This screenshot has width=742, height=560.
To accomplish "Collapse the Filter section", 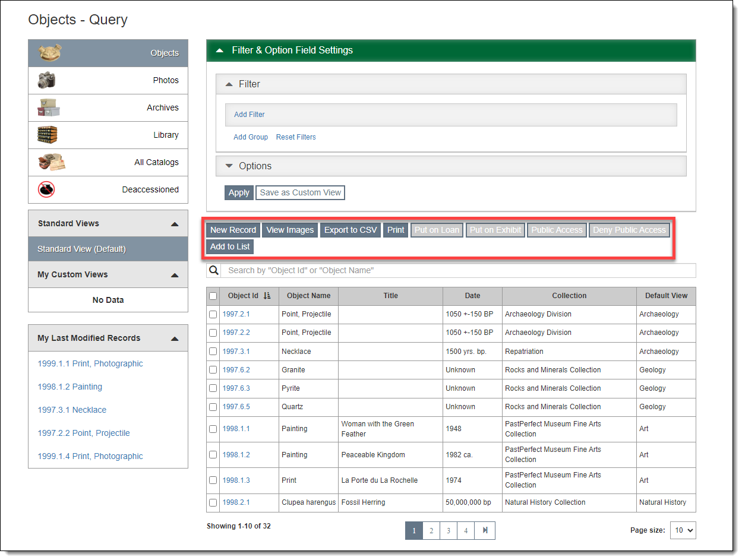I will pos(451,84).
